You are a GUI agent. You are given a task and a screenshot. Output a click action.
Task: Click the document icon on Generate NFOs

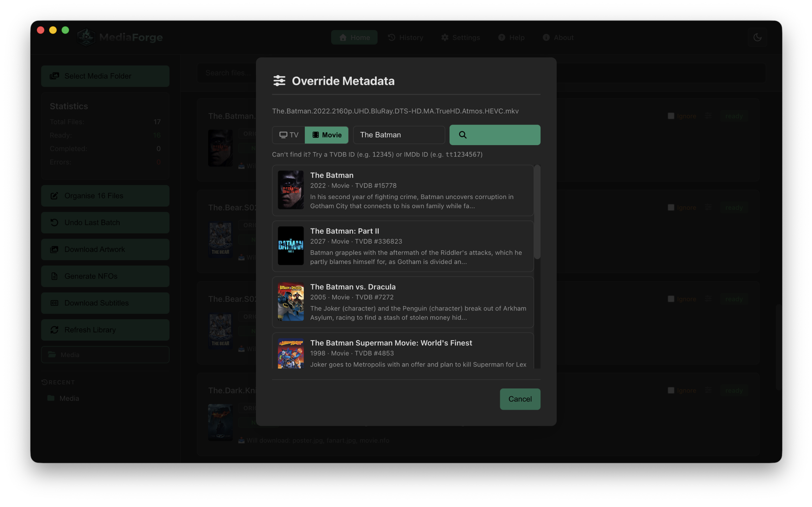pos(55,276)
